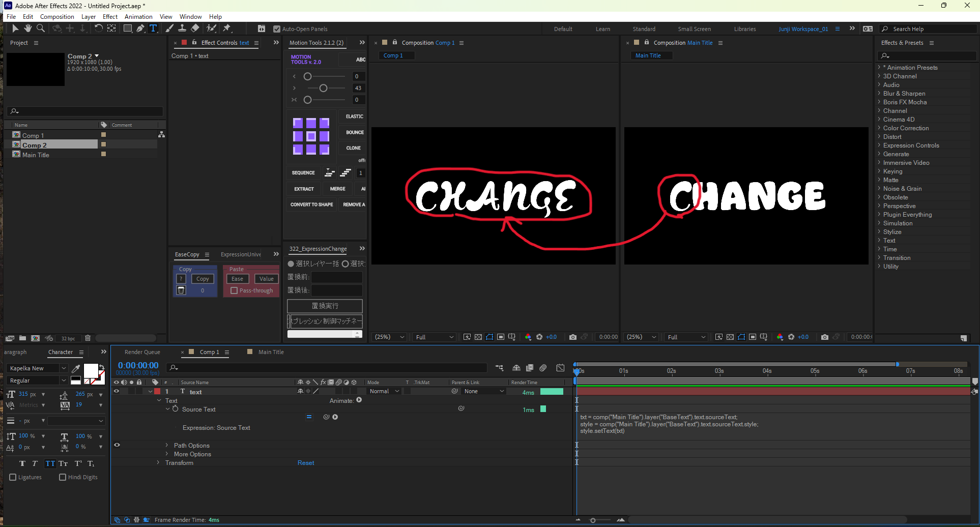Viewport: 980px width, 527px height.
Task: Toggle the Pass-through checkbox in EaseCopy
Action: tap(234, 290)
